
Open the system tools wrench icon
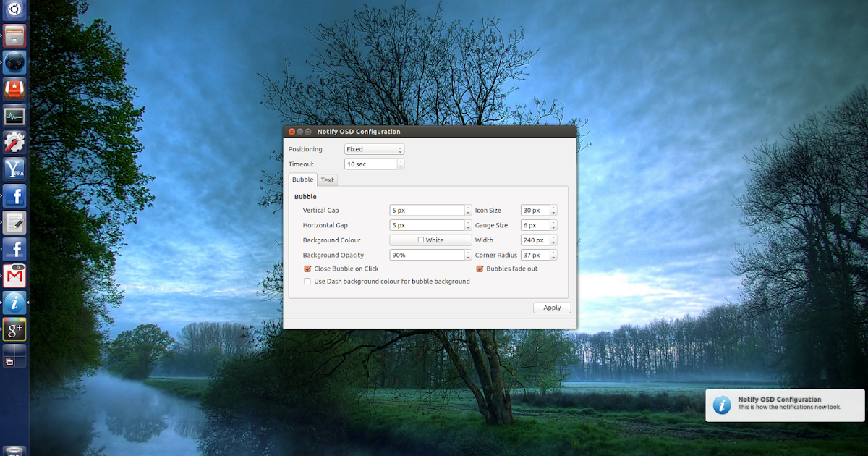pos(14,142)
